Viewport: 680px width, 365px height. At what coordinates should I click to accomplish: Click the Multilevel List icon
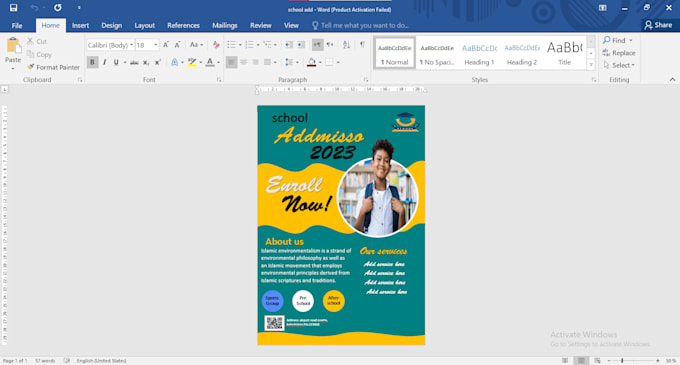coord(267,45)
